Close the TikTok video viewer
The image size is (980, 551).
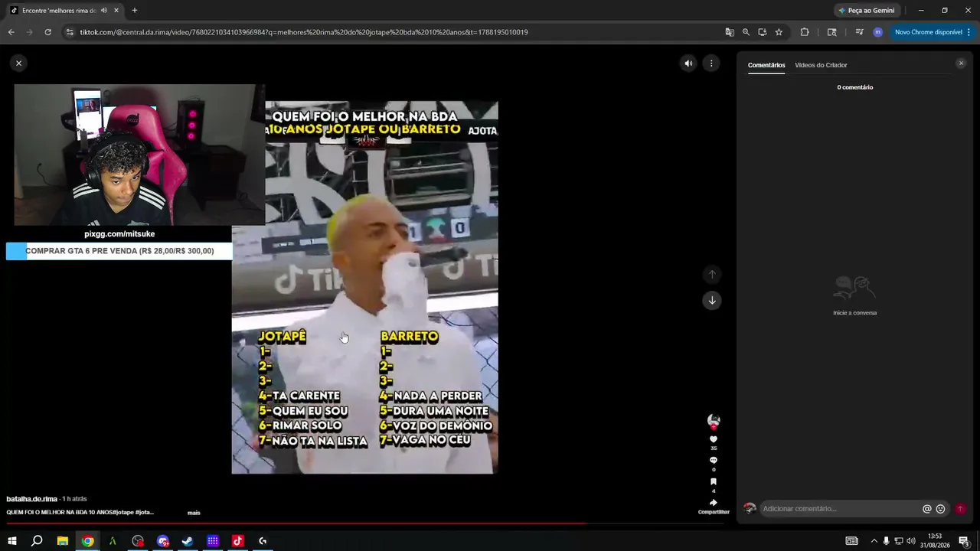pyautogui.click(x=18, y=63)
